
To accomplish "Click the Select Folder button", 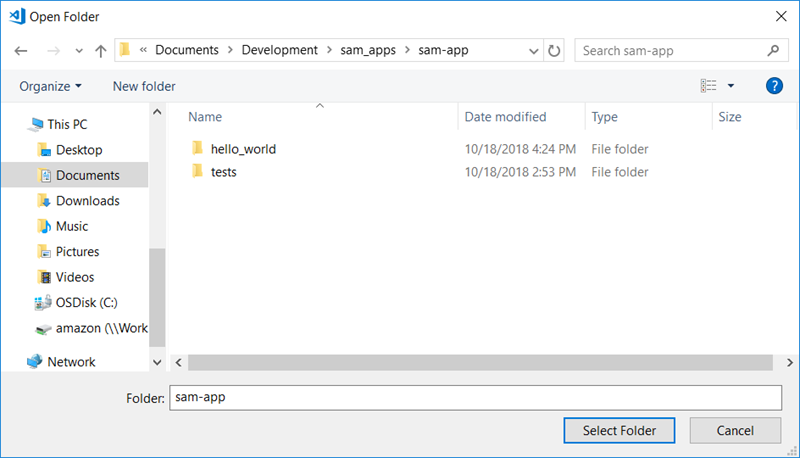I will 619,431.
